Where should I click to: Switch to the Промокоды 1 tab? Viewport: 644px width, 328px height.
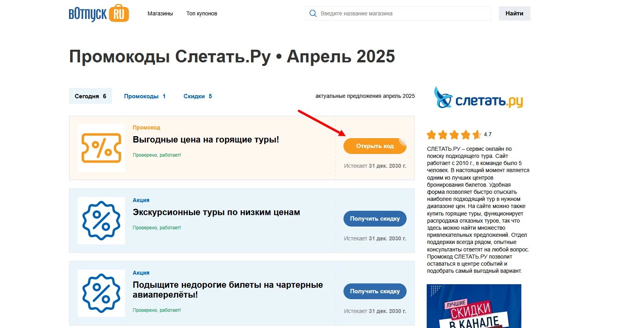point(145,96)
